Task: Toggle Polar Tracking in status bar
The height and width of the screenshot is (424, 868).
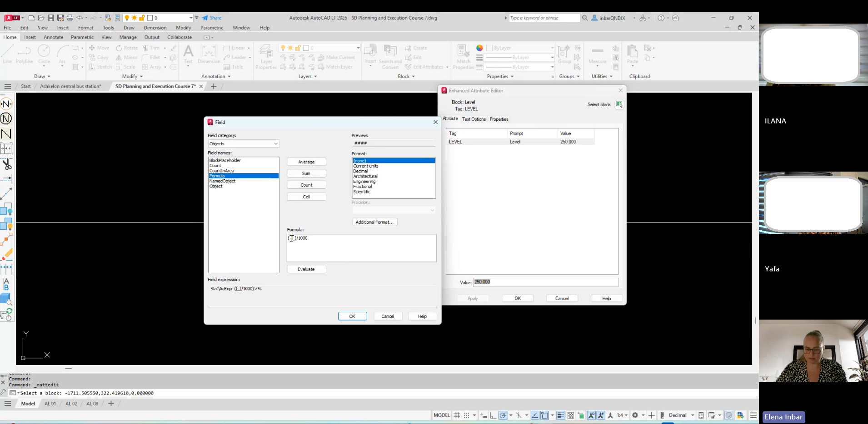Action: pyautogui.click(x=503, y=415)
